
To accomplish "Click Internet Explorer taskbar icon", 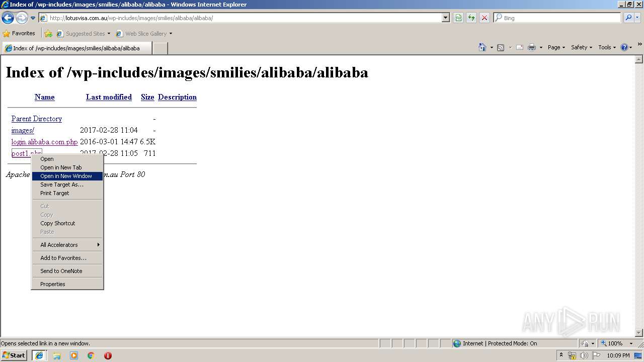I will pyautogui.click(x=39, y=355).
